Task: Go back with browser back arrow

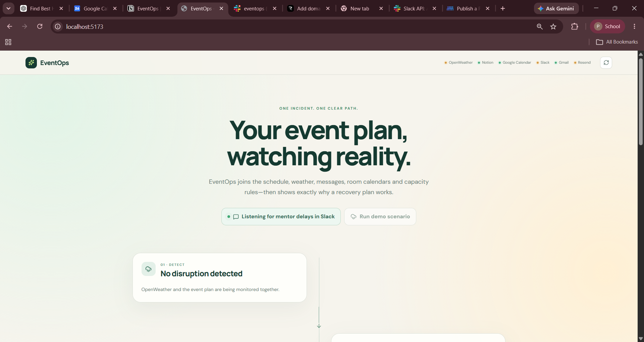Action: tap(9, 26)
